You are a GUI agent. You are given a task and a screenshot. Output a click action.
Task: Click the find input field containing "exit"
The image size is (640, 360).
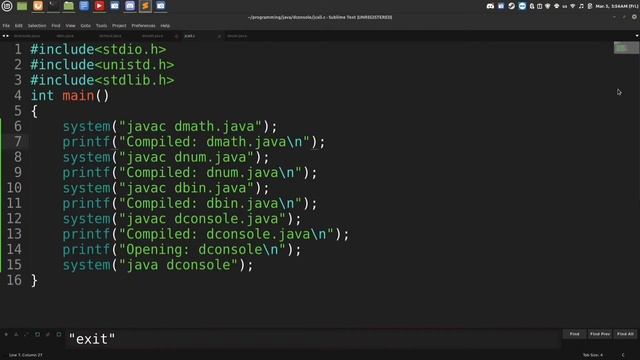313,339
